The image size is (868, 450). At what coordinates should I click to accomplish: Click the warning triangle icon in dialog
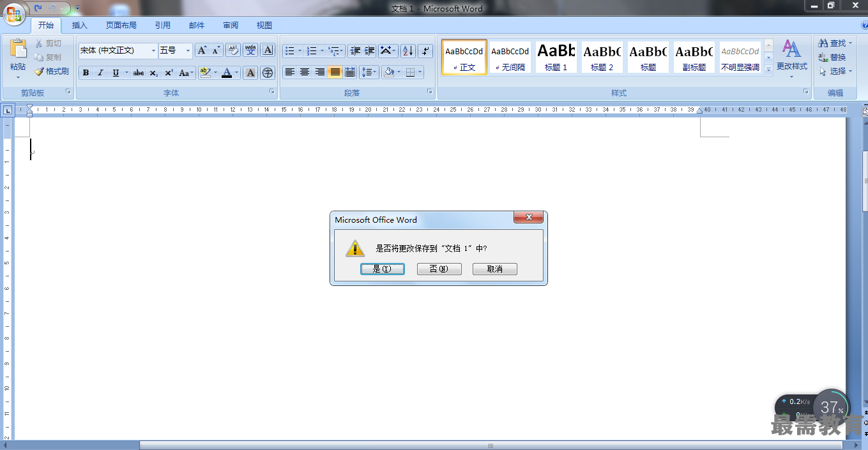[355, 248]
